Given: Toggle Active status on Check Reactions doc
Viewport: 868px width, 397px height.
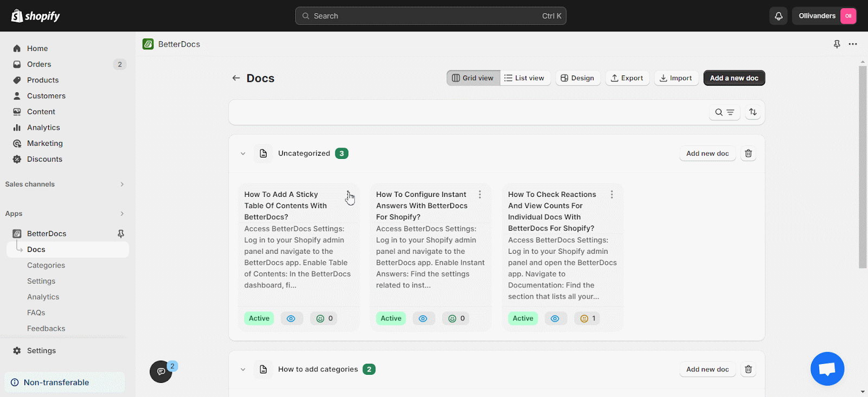Looking at the screenshot, I should click(523, 318).
